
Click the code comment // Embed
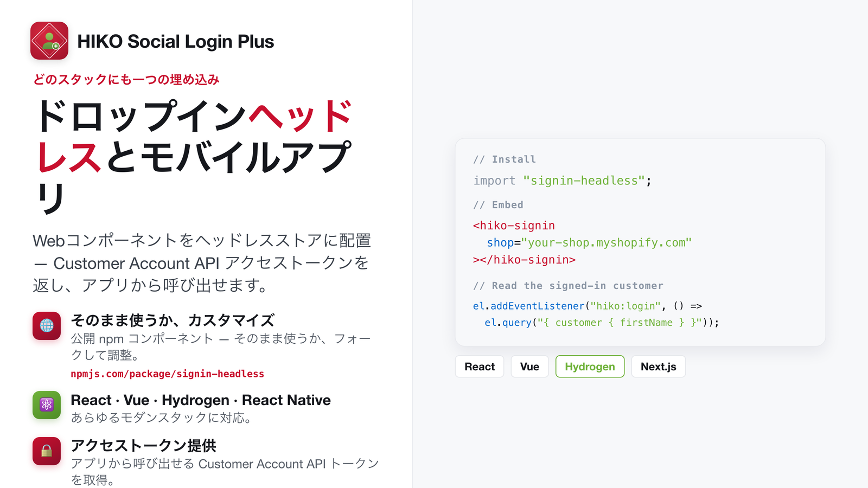tap(498, 205)
